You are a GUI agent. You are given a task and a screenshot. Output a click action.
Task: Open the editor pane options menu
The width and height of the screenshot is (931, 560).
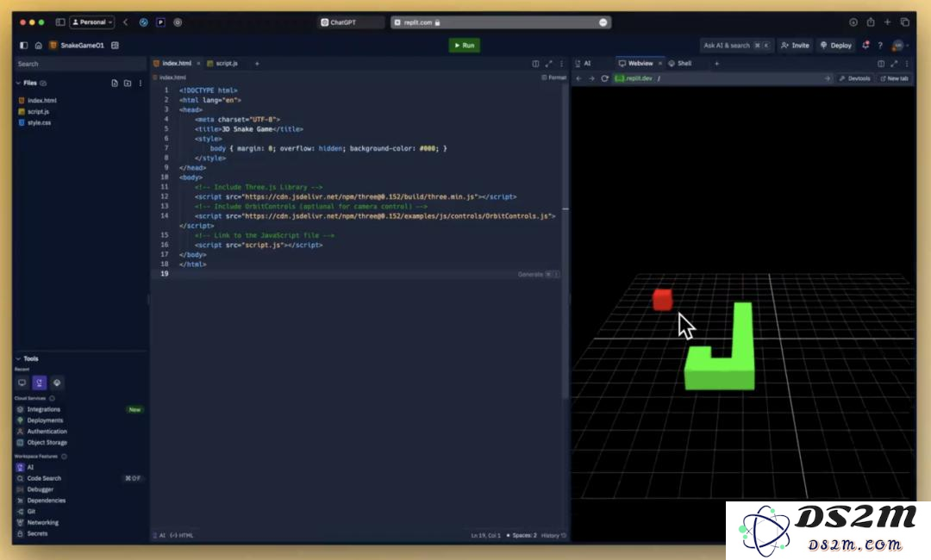(561, 64)
